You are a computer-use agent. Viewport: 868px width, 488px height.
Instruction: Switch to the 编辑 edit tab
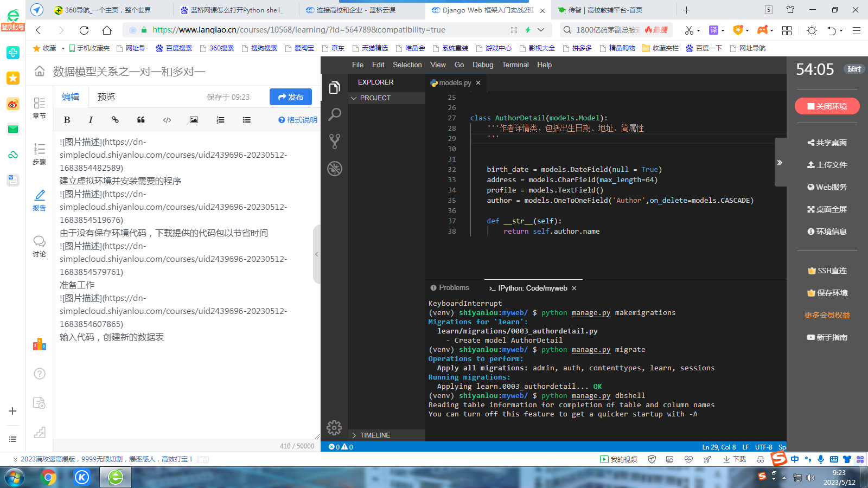click(x=71, y=97)
